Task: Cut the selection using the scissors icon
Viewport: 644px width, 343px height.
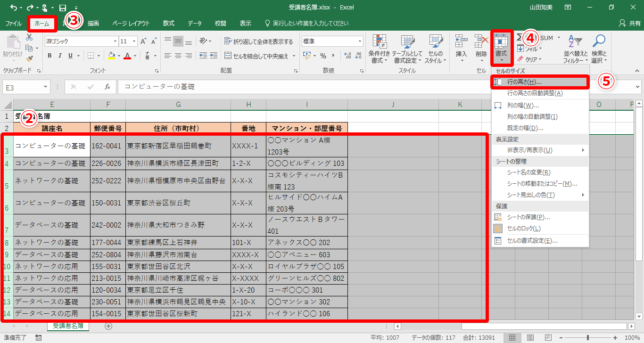Action: tap(29, 37)
